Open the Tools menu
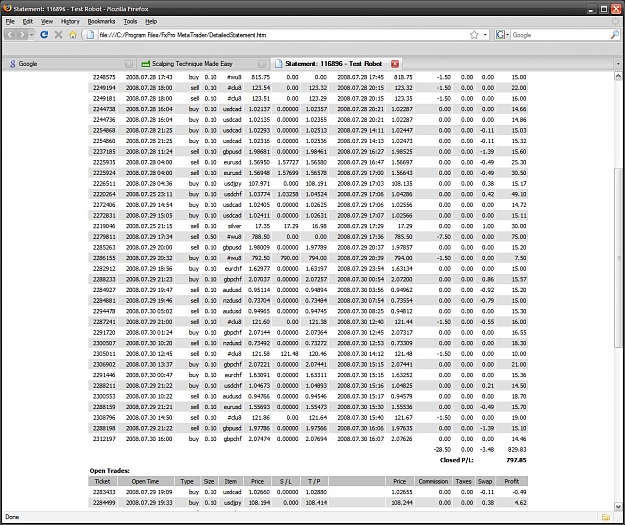Viewport: 625px width, 525px height. [x=130, y=22]
